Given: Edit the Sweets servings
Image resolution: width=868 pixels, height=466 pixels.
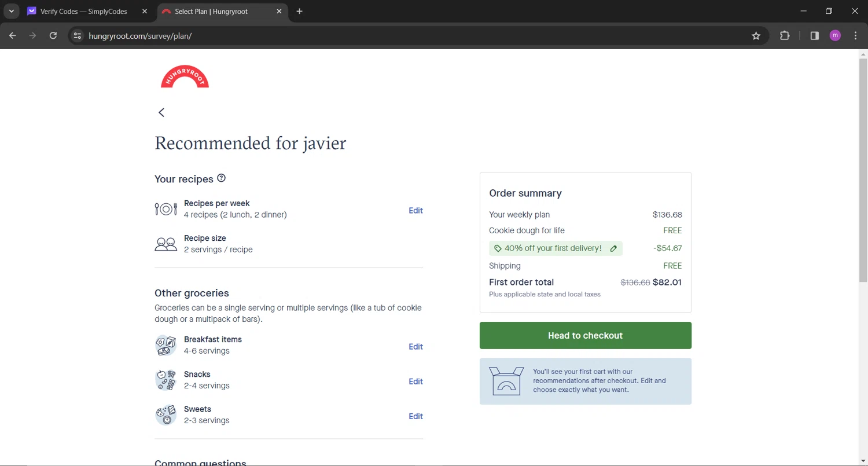Looking at the screenshot, I should click(415, 416).
